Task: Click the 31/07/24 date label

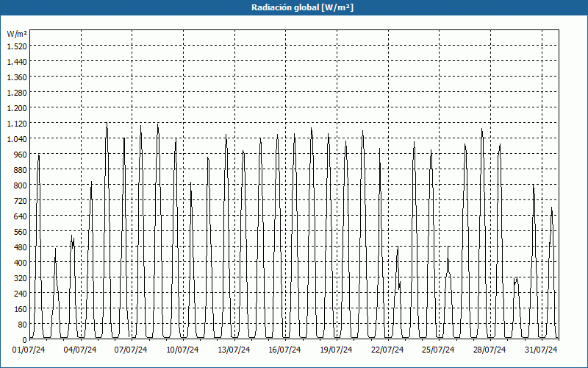Action: (541, 350)
